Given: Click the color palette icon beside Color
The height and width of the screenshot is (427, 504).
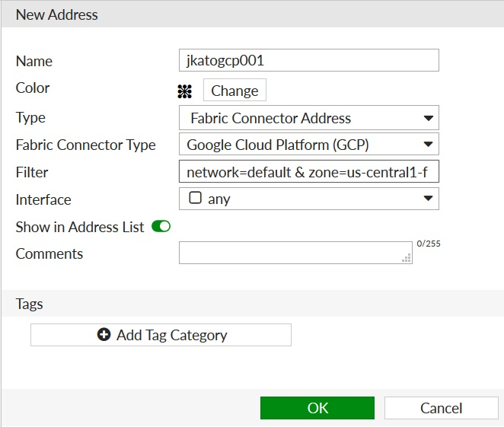Looking at the screenshot, I should [184, 91].
